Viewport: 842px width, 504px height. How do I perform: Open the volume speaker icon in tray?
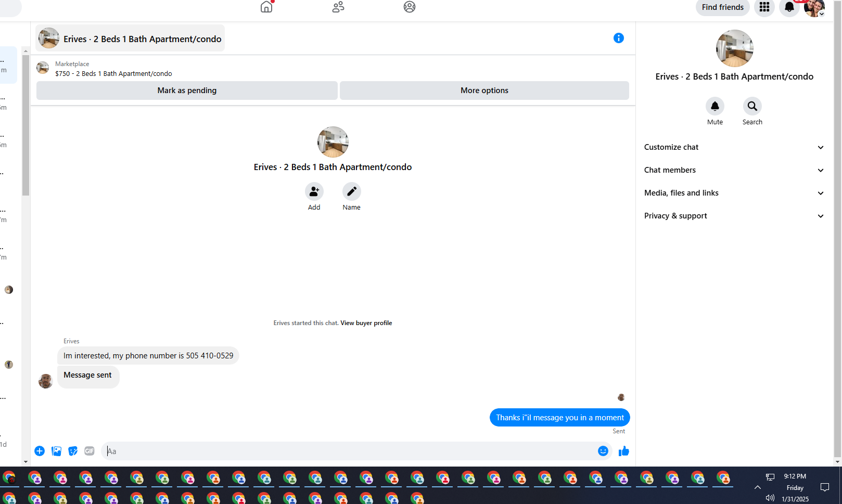(x=770, y=498)
